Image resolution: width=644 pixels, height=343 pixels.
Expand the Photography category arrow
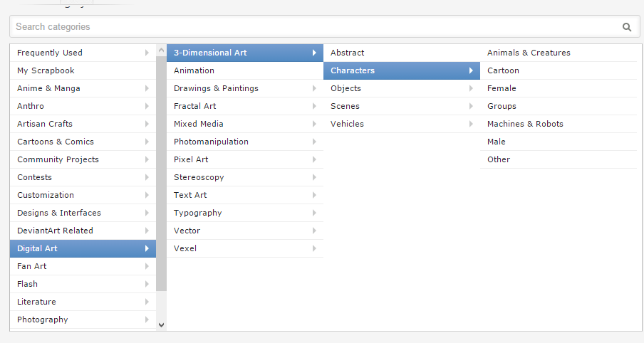pos(147,320)
